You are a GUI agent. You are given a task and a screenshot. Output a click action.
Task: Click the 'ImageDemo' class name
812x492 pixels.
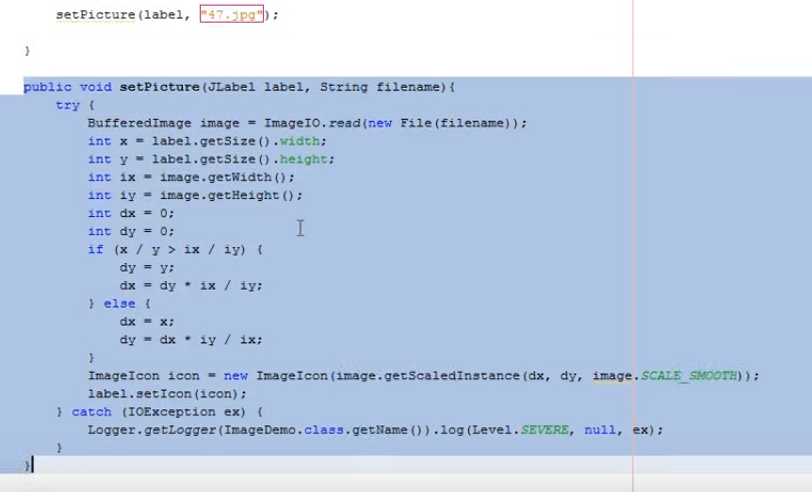259,430
